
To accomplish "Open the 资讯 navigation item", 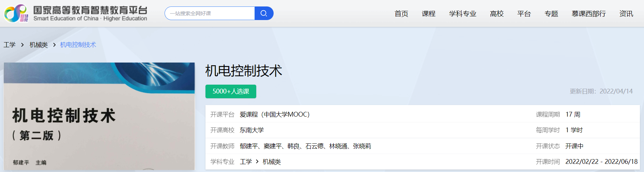I will pos(626,14).
